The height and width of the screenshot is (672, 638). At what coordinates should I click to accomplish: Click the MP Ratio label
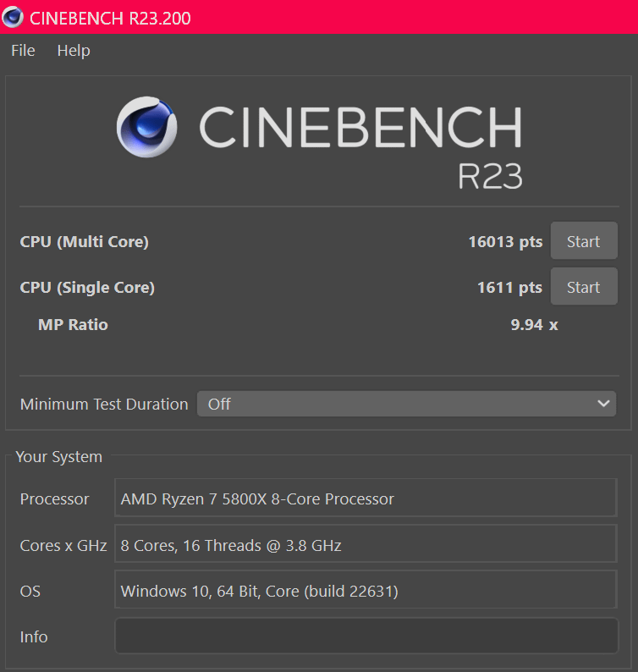(73, 325)
